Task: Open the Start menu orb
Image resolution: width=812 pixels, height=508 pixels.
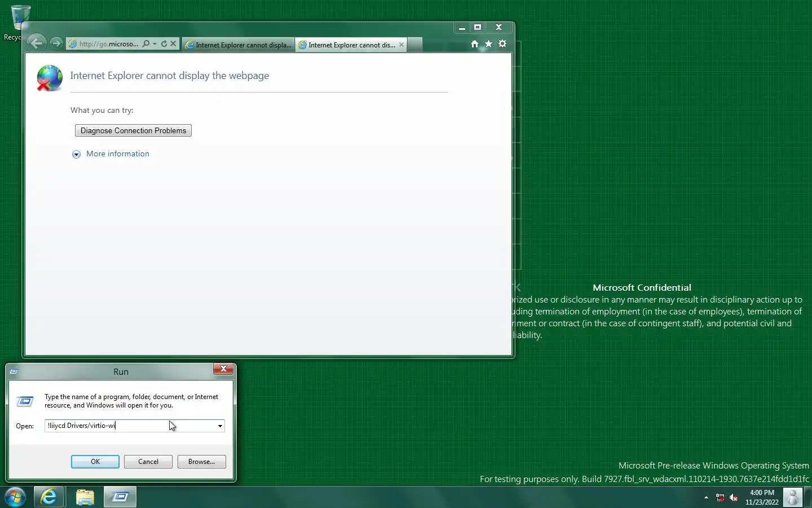Action: click(15, 497)
